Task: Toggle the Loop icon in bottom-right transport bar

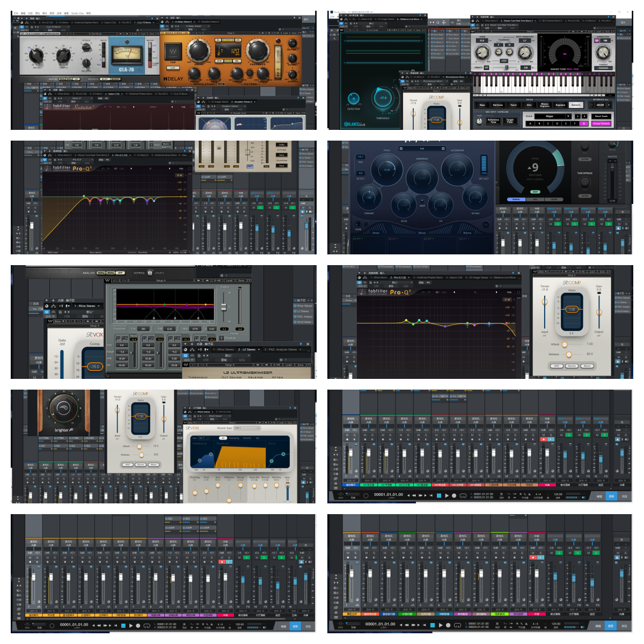Action: pos(457,625)
